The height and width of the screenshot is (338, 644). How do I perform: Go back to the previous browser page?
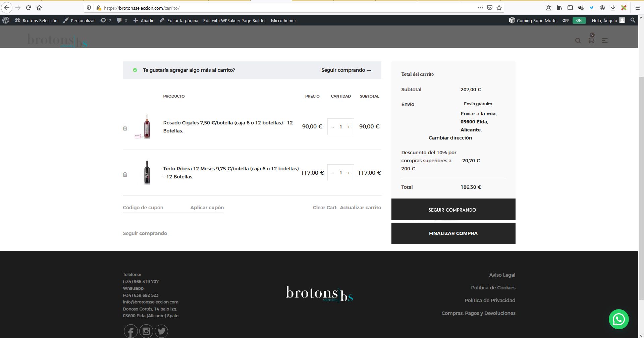pyautogui.click(x=7, y=8)
